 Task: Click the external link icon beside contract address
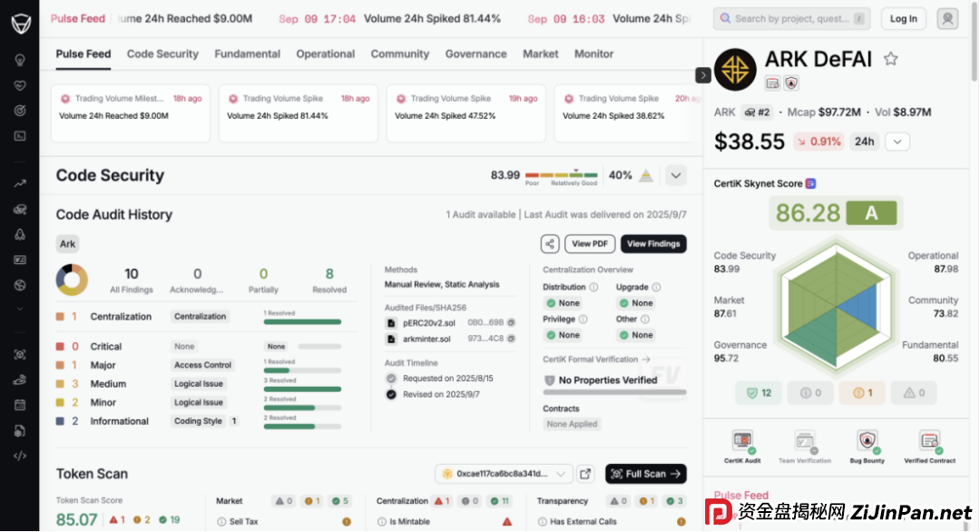pos(586,473)
